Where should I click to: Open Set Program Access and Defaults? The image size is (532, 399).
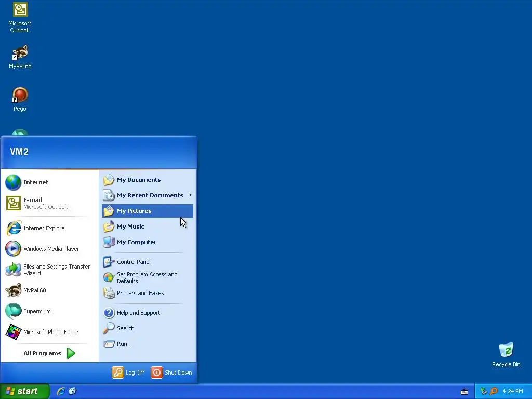(x=148, y=277)
